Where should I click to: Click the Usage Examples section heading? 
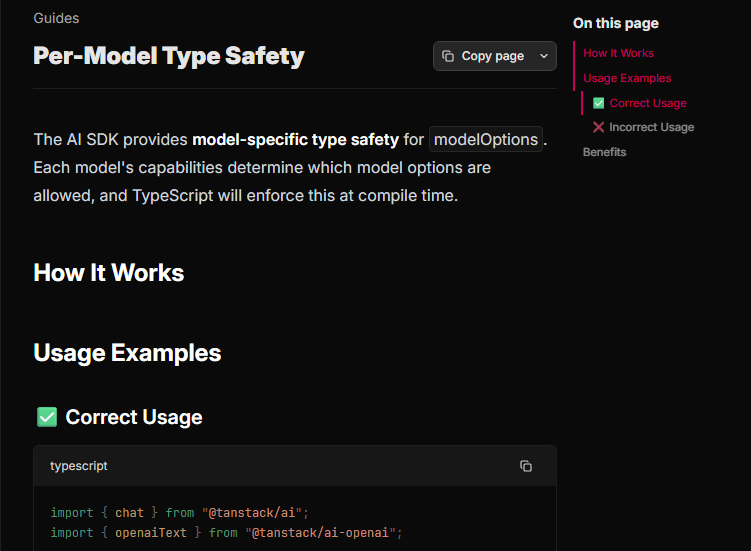pyautogui.click(x=127, y=353)
